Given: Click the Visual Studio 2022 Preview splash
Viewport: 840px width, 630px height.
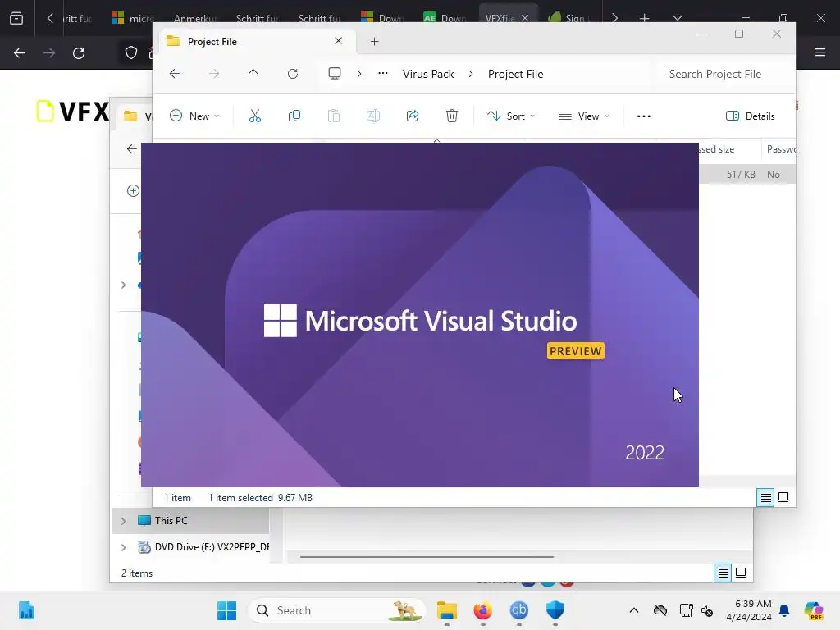Looking at the screenshot, I should tap(420, 315).
